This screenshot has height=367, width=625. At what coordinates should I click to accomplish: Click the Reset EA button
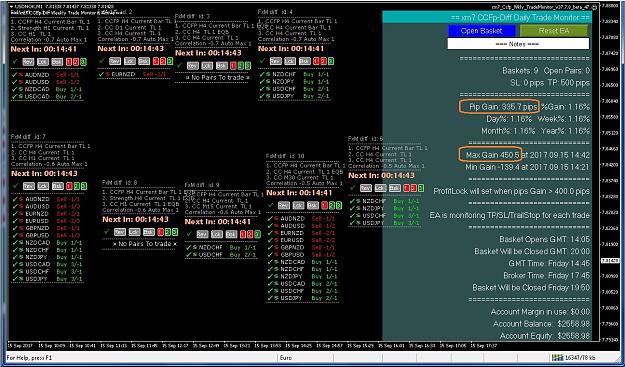[x=554, y=31]
